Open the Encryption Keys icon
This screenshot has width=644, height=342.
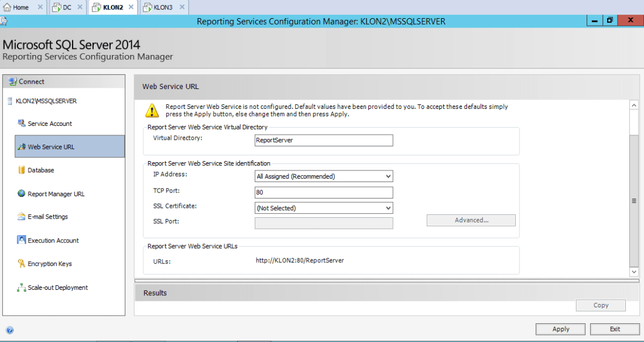(22, 264)
